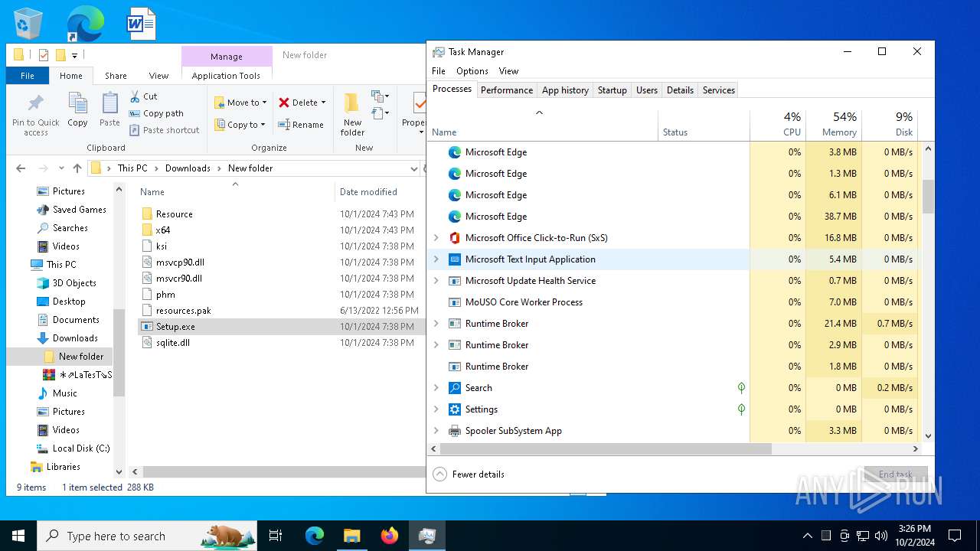Open Task Manager File menu
The width and height of the screenshot is (980, 551).
439,71
